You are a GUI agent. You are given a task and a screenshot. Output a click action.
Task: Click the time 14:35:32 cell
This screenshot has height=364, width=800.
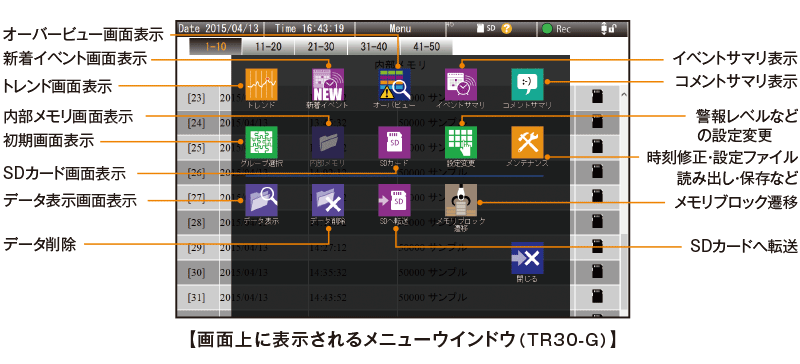click(328, 272)
